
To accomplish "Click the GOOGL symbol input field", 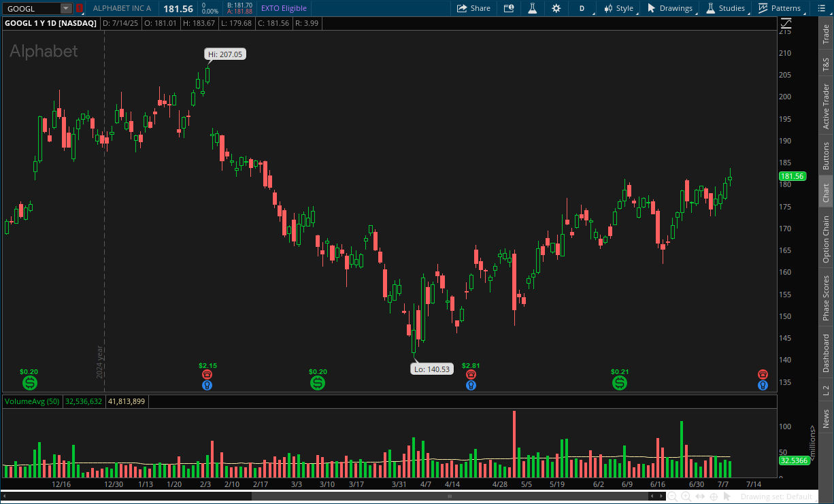I will (33, 8).
